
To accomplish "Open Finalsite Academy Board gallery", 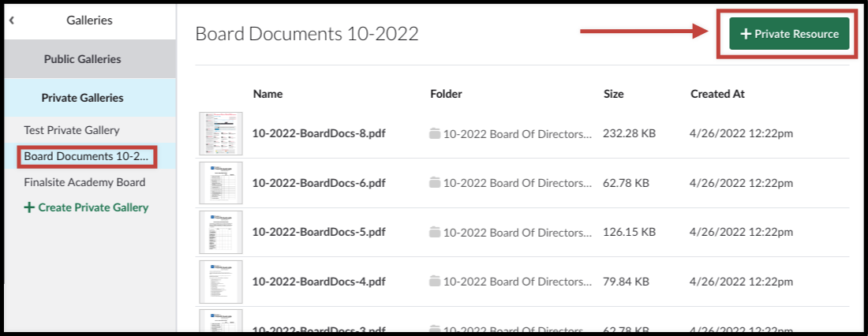I will 84,182.
